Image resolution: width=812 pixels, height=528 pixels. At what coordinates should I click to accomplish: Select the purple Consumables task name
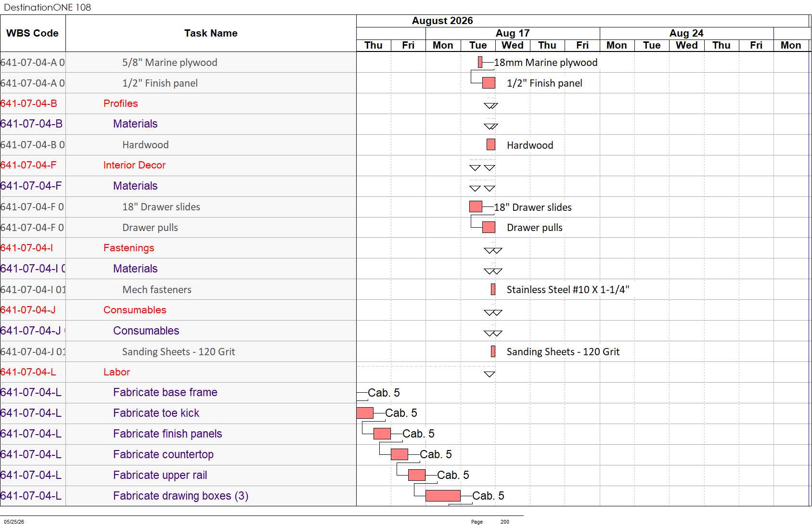tap(146, 331)
